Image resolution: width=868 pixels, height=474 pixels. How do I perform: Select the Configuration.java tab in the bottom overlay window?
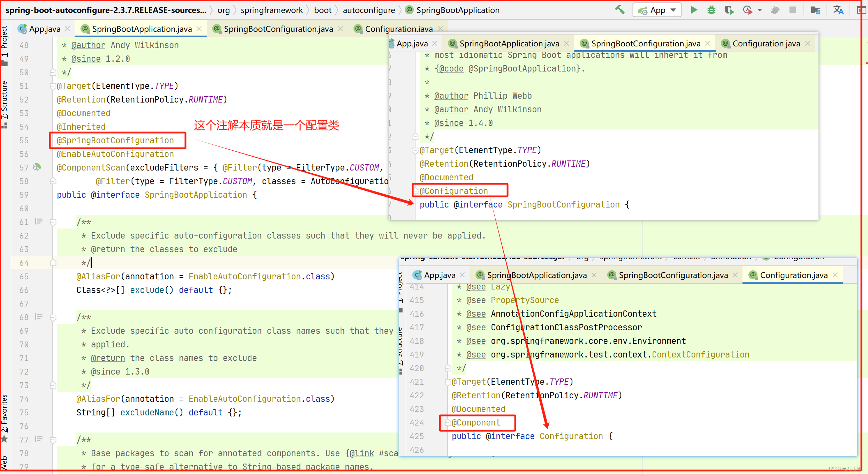(x=793, y=275)
